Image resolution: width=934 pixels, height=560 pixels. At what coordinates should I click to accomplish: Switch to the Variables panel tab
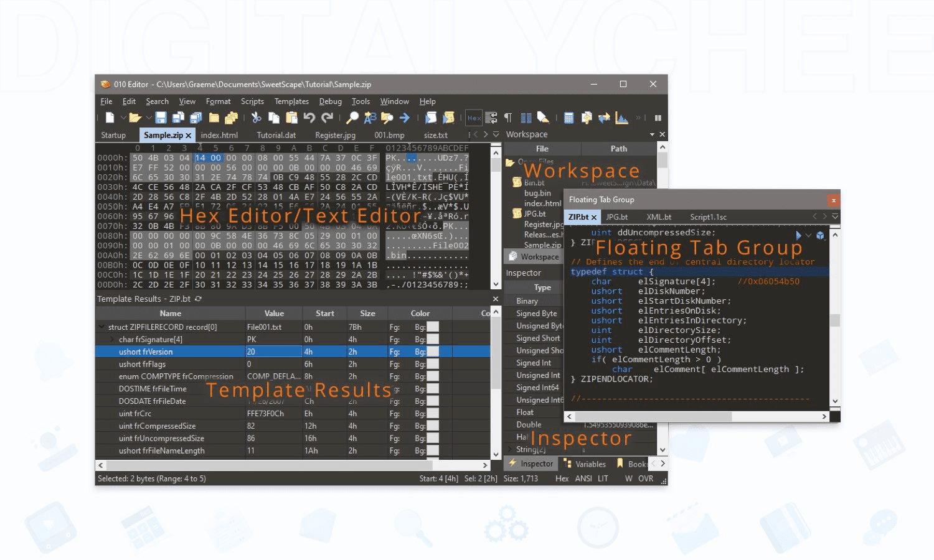pos(590,464)
